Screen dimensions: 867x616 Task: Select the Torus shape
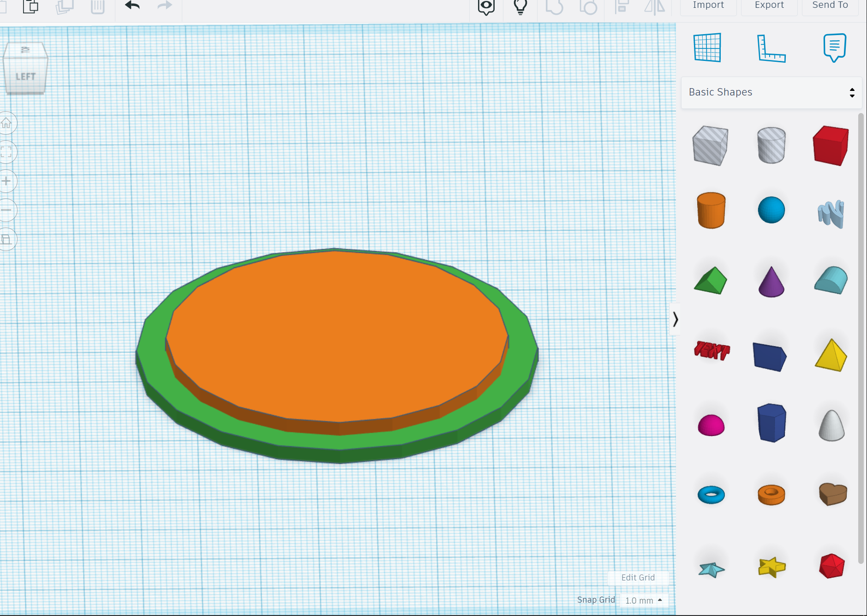711,494
